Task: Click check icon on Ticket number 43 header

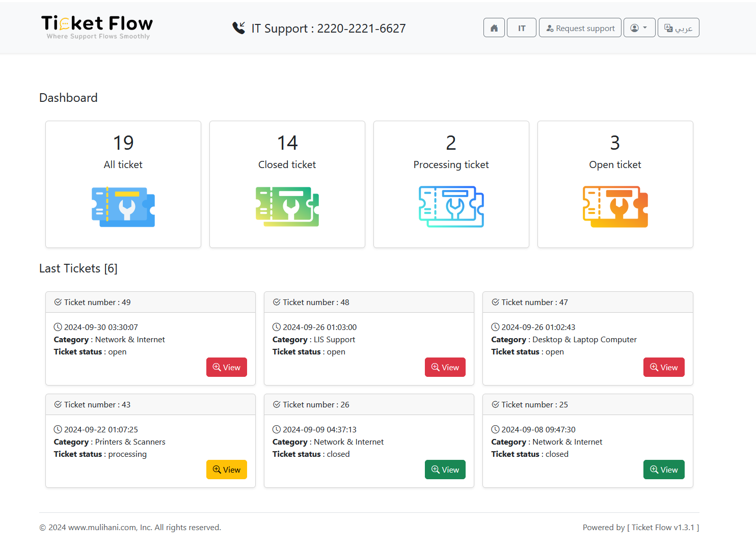Action: pyautogui.click(x=58, y=404)
